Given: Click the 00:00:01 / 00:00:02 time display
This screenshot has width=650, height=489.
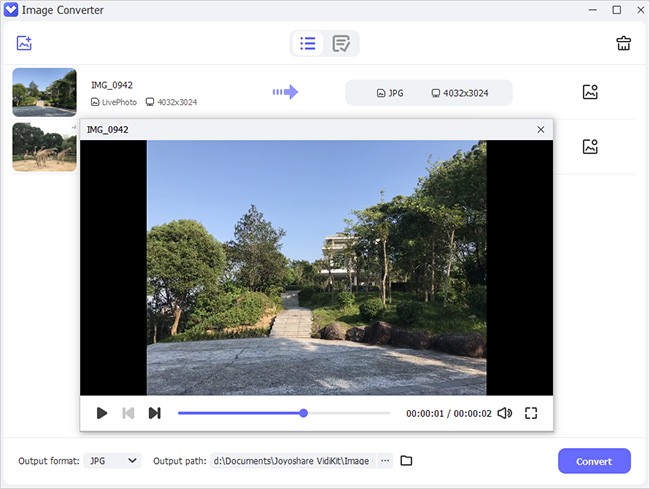Looking at the screenshot, I should click(x=449, y=414).
